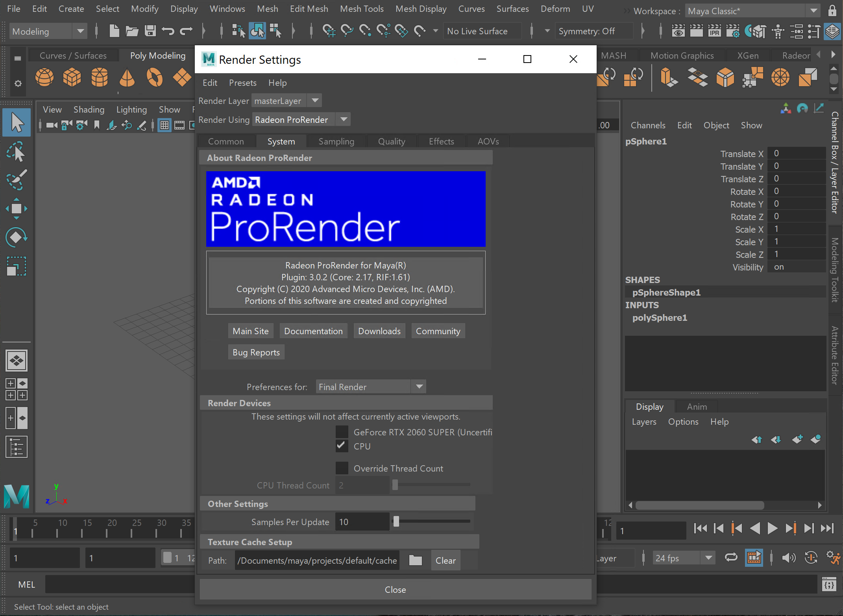
Task: Click the Samples Per Update slider
Action: 431,521
